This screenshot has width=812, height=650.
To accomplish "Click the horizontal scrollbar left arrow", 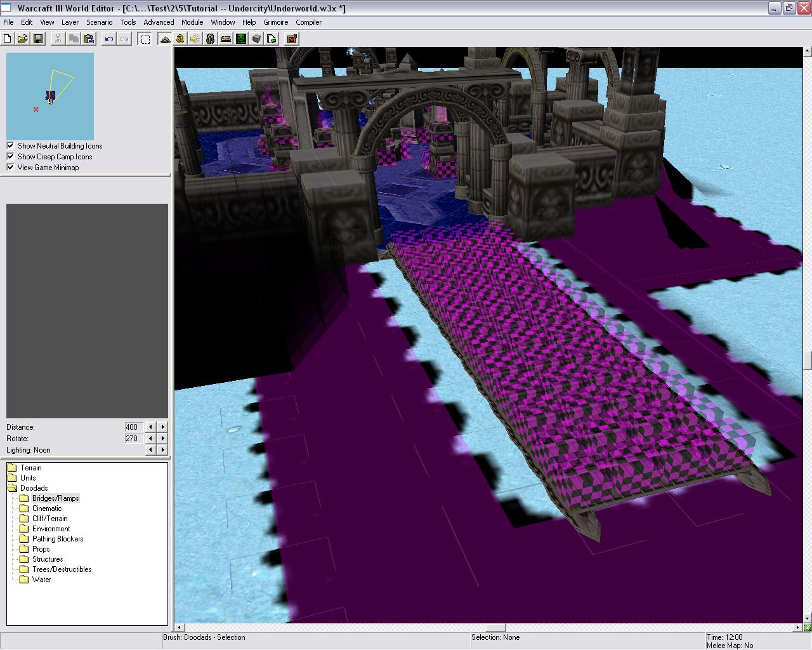I will 180,628.
